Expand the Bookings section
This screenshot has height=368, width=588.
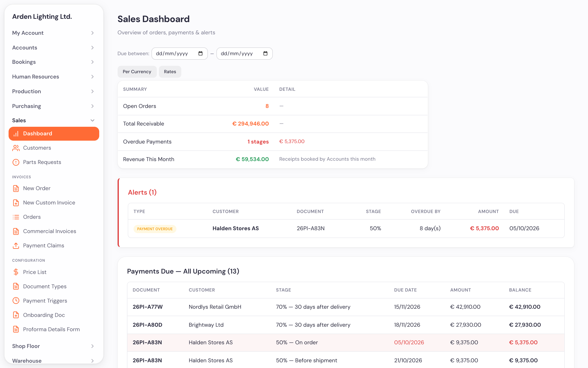coord(53,62)
